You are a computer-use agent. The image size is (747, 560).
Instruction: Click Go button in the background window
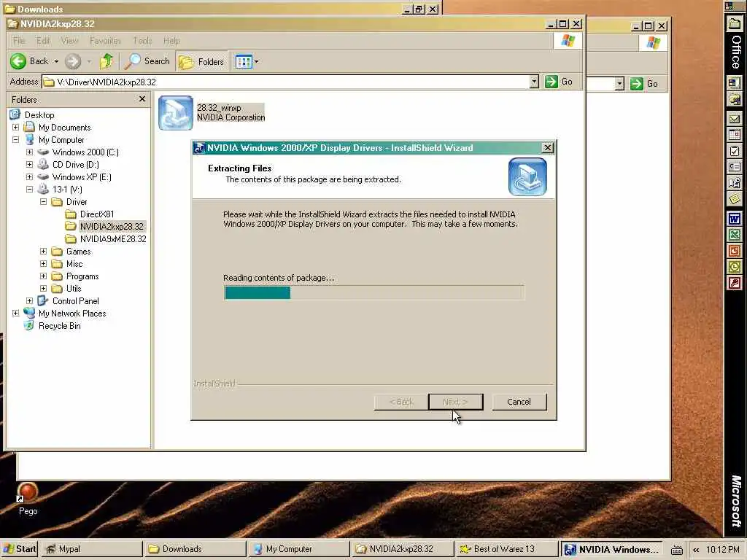645,85
